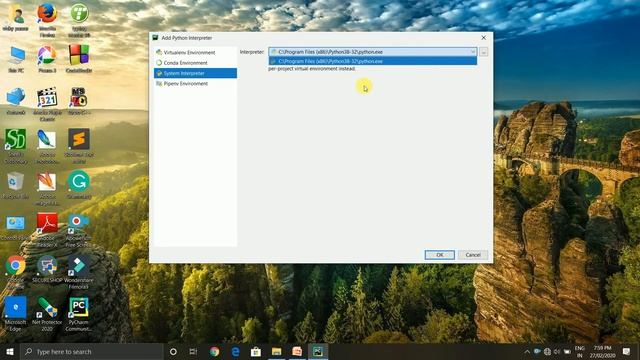Confirm with the OK button

pyautogui.click(x=439, y=255)
